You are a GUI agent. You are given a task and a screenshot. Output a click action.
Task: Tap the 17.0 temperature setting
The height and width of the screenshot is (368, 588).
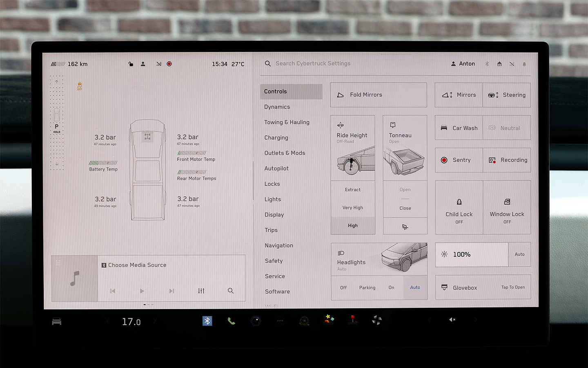(x=131, y=322)
